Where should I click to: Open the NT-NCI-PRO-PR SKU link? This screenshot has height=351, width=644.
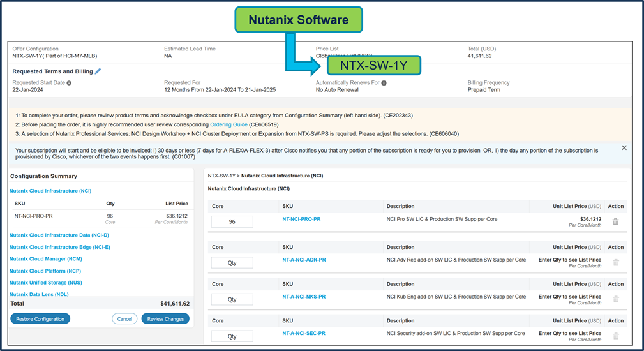tap(301, 219)
